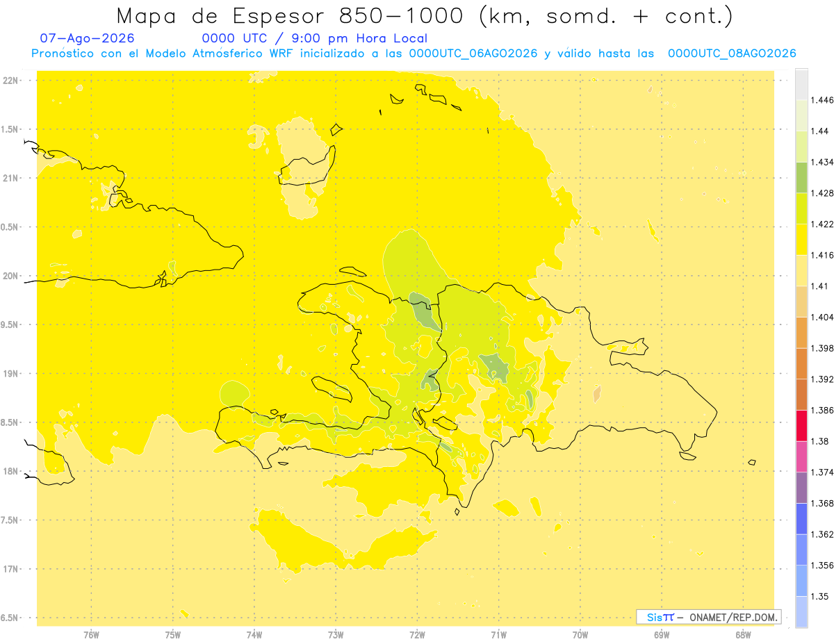Click the legend value '1.428'
834x644 pixels.
pyautogui.click(x=822, y=193)
